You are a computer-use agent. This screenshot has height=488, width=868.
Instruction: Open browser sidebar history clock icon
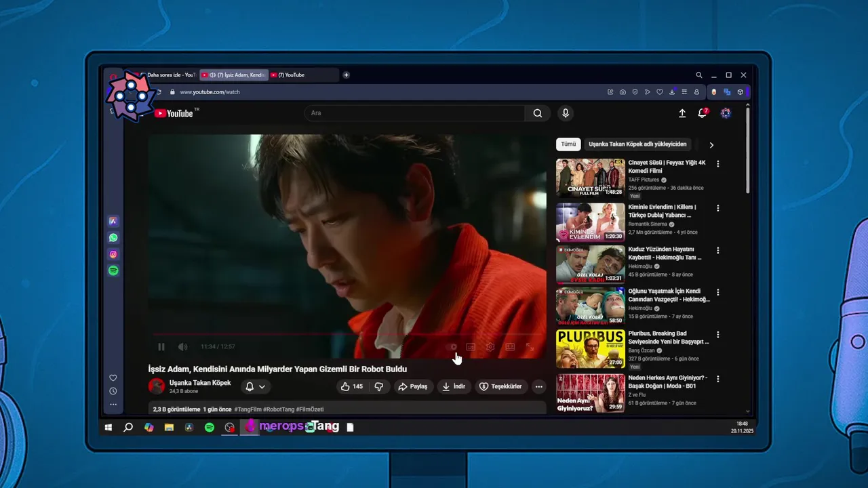click(113, 391)
